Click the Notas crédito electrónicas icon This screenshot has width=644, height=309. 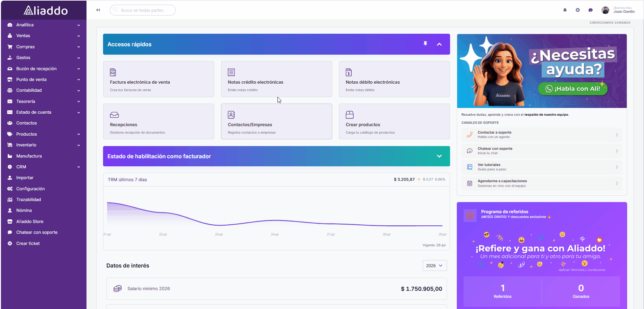click(231, 72)
